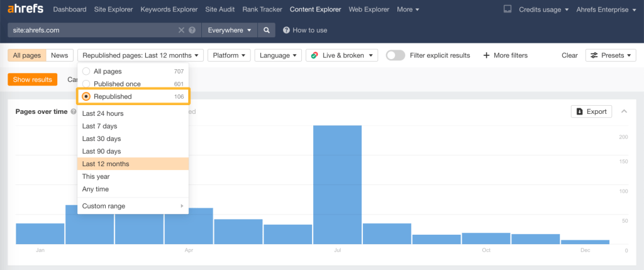Click the Export button
Viewport: 644px width, 270px height.
pyautogui.click(x=591, y=111)
